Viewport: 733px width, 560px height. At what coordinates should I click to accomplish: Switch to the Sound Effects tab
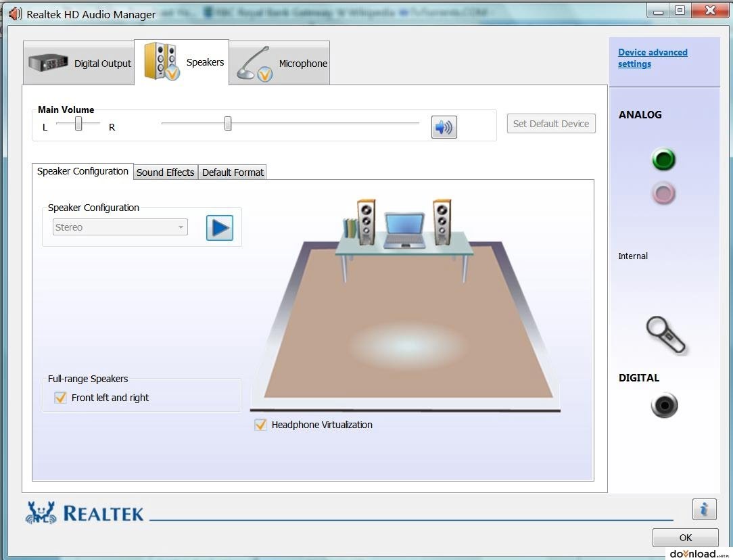click(165, 172)
